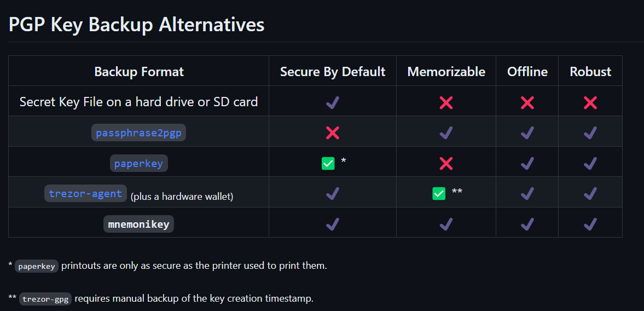
Task: Click the Backup Format column header
Action: [139, 72]
